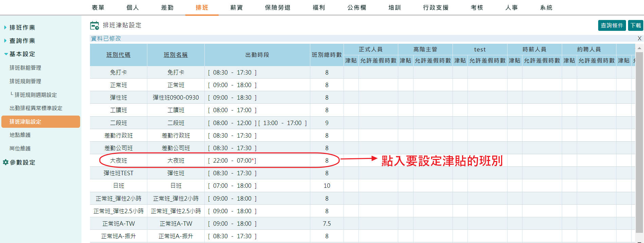This screenshot has width=644, height=243.
Task: Click the 參數設定 gear icon
Action: [5, 162]
